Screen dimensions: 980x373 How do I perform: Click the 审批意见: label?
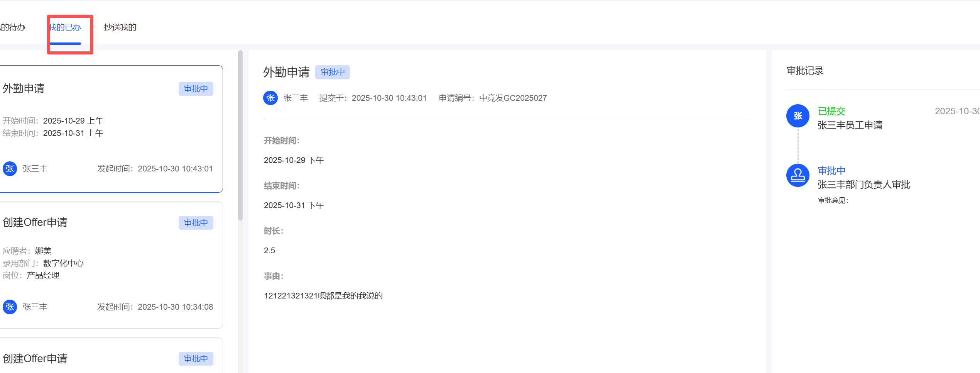click(x=833, y=200)
